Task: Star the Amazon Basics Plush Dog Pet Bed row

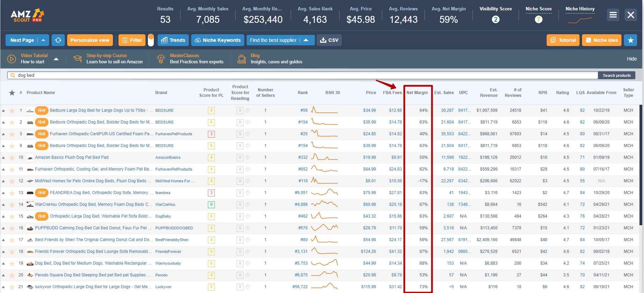Action: coord(12,158)
